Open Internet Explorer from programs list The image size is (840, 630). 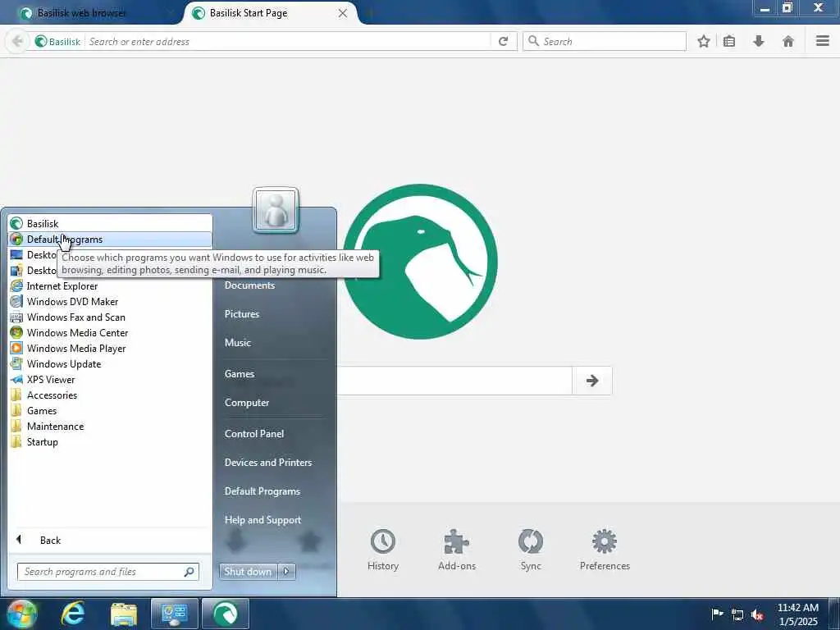pyautogui.click(x=110, y=286)
